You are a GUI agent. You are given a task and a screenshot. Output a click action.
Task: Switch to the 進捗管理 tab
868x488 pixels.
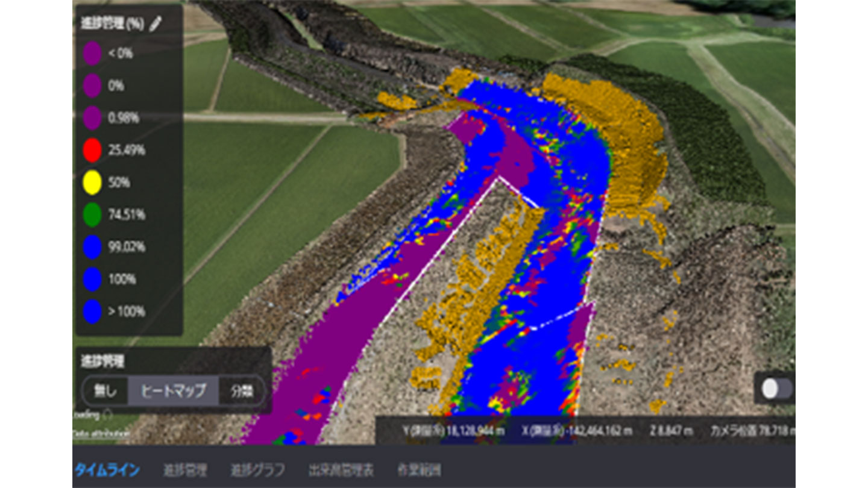tap(185, 469)
